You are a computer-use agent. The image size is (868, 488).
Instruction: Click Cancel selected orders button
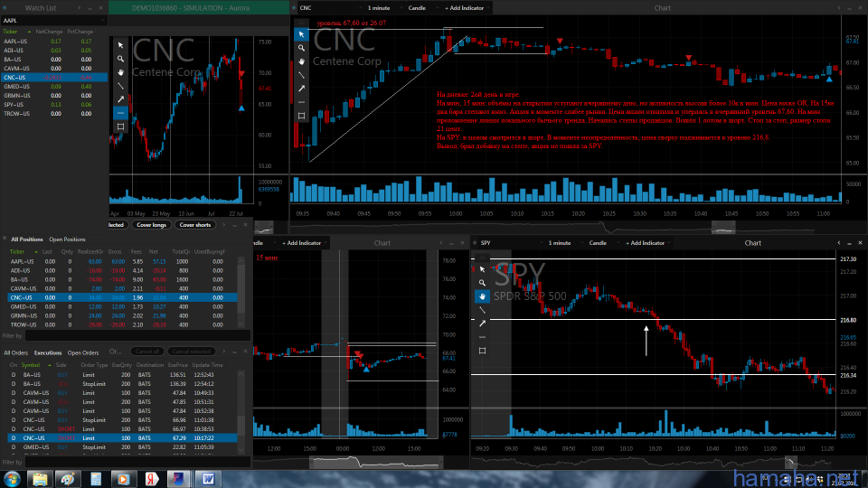(x=191, y=352)
